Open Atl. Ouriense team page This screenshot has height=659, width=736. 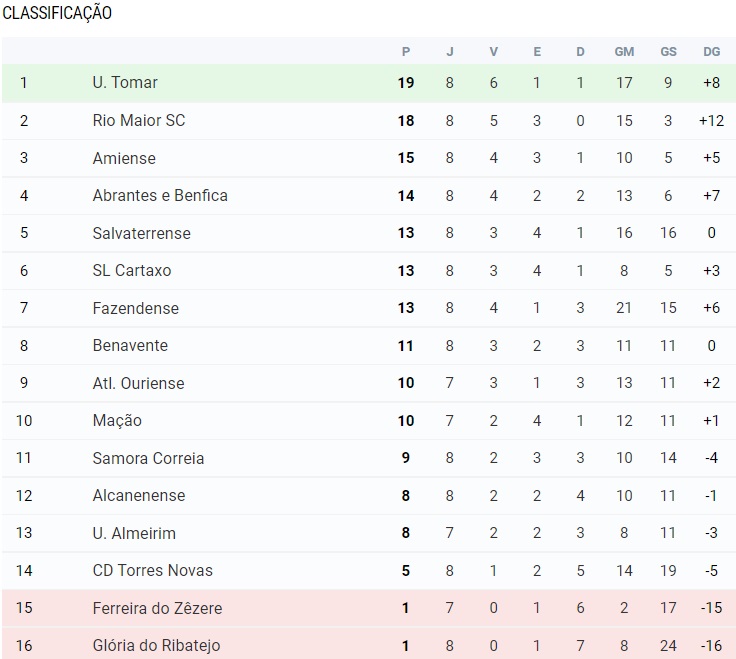tap(138, 383)
